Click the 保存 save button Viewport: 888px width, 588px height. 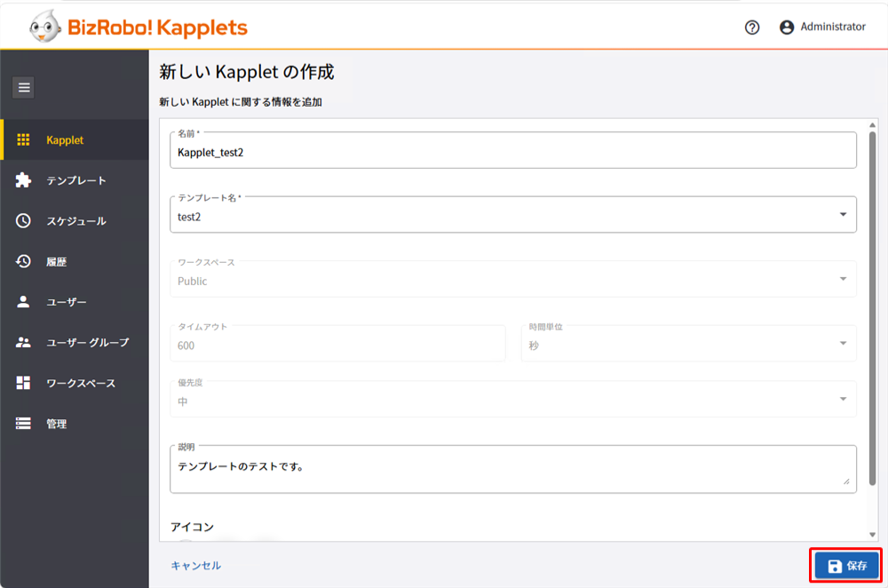(x=846, y=565)
